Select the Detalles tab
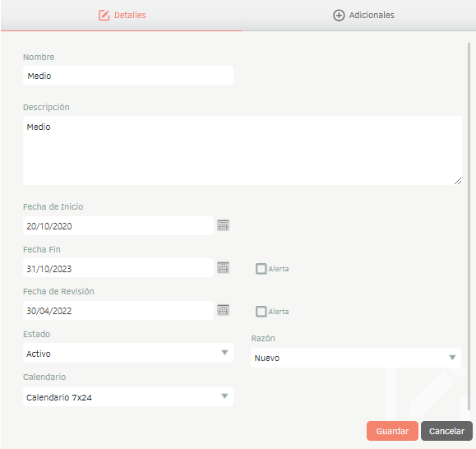Screen dimensions: 476x449 [122, 15]
